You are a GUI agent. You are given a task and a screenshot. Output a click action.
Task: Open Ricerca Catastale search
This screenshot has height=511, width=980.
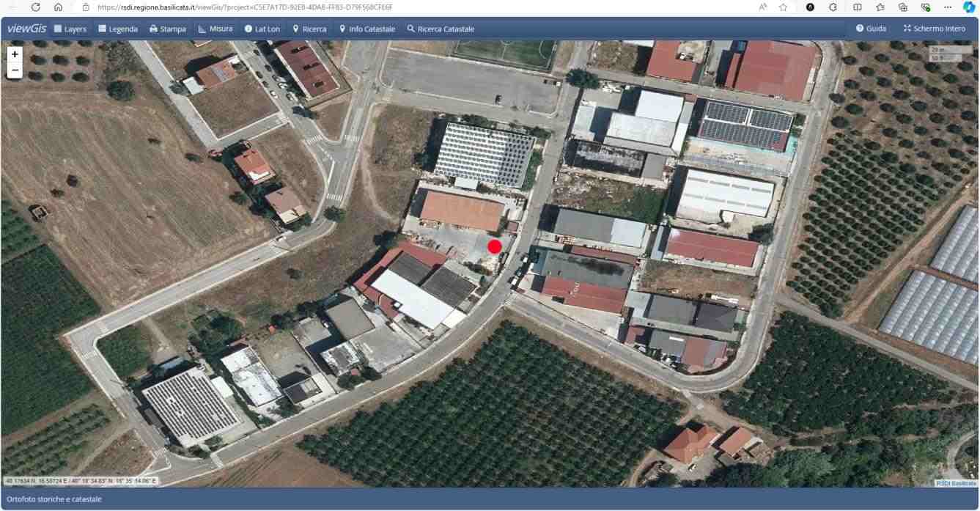441,29
